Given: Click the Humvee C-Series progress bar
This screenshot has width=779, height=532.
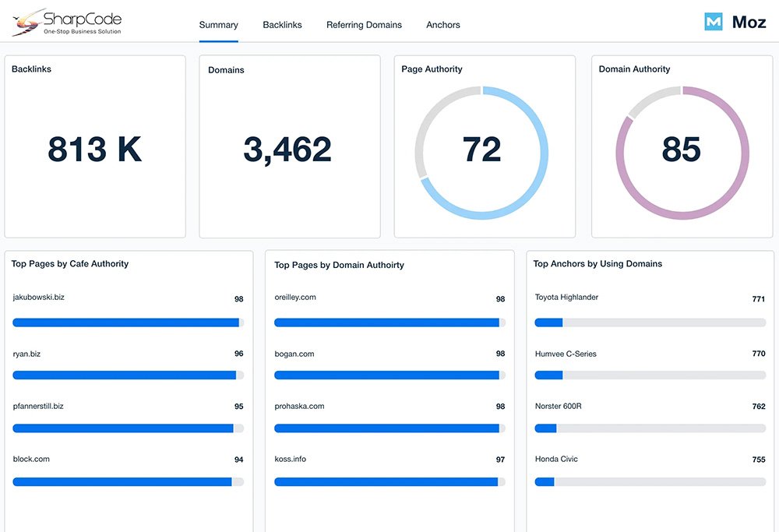Looking at the screenshot, I should click(650, 375).
